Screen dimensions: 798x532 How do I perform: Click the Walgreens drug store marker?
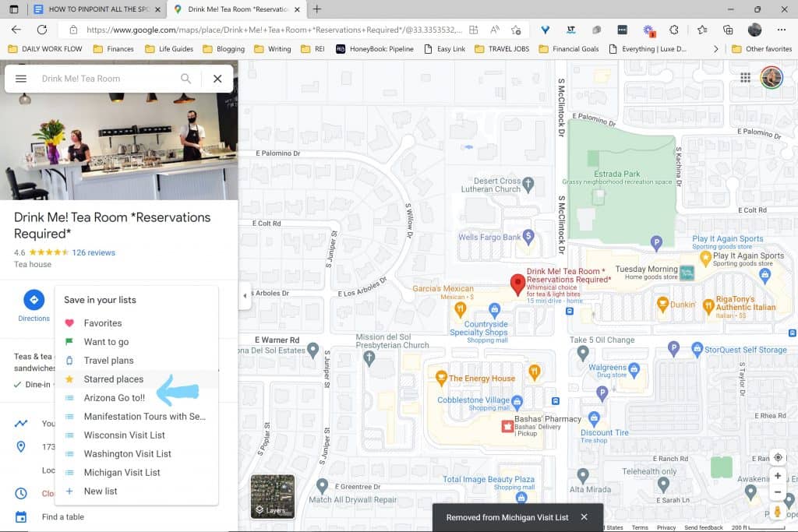tap(634, 370)
